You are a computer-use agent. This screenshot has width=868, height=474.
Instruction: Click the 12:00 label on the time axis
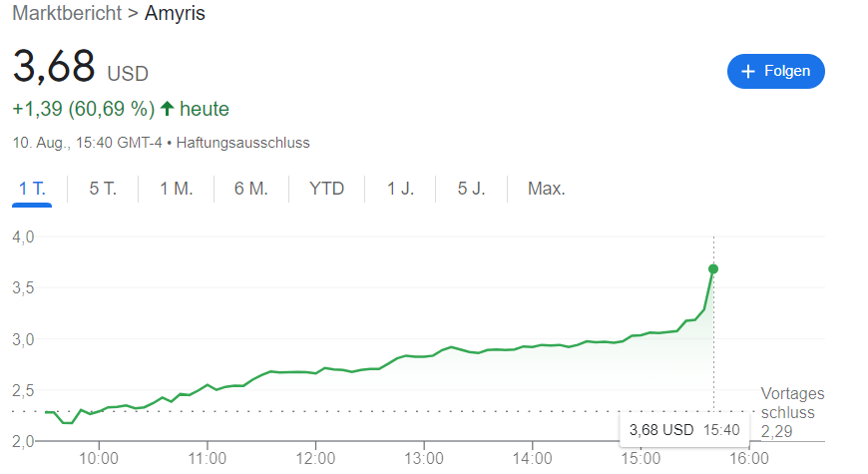pos(315,458)
